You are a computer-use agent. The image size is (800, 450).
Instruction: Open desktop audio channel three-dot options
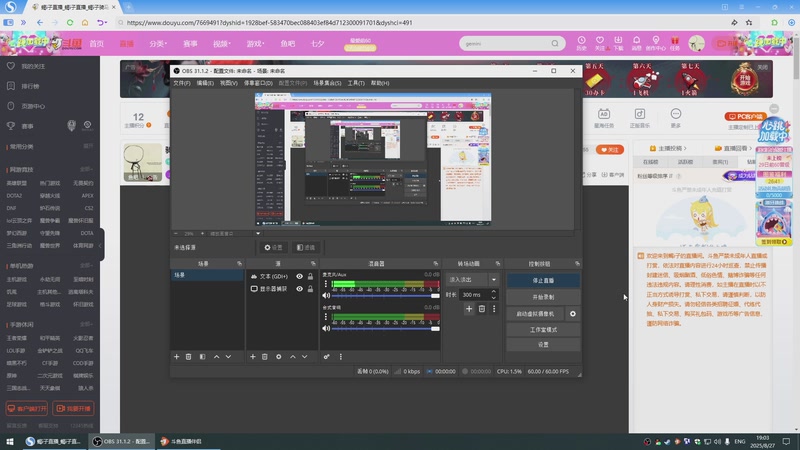click(326, 317)
